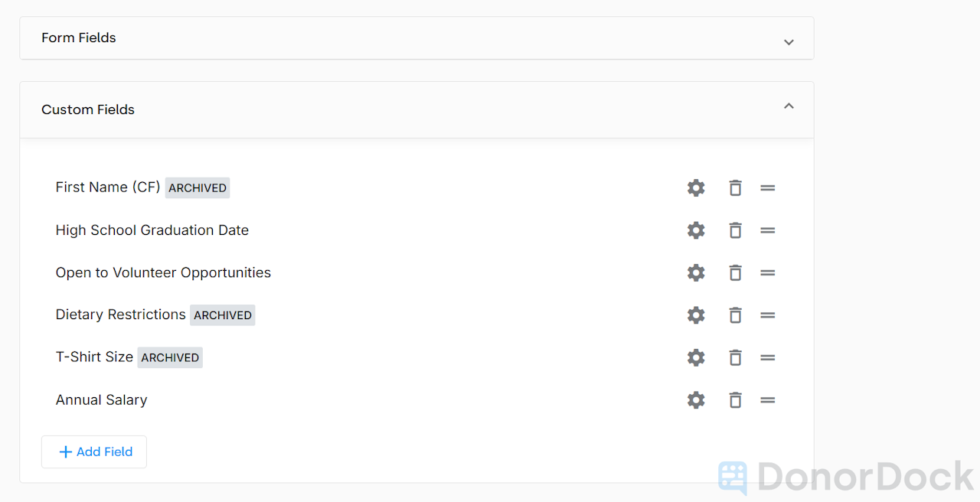Open settings gear for First Name (CF)
Viewport: 980px width, 502px height.
tap(696, 187)
